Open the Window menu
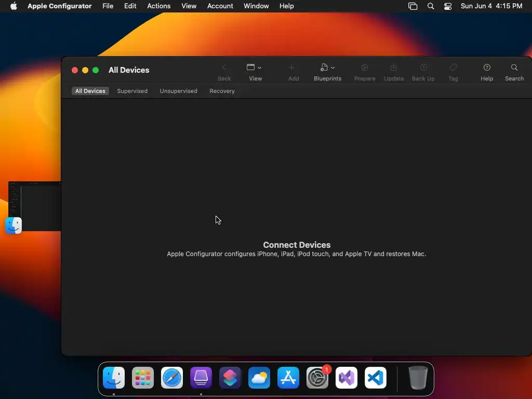This screenshot has width=532, height=399. click(256, 6)
